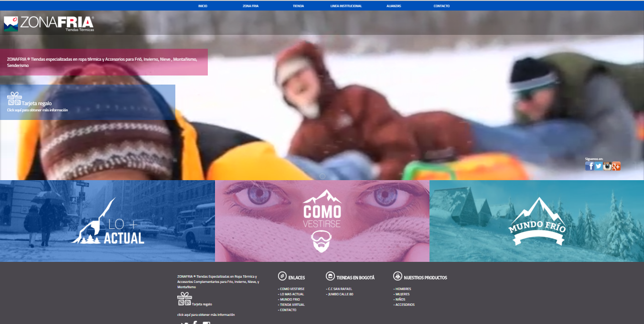Open the Twitter icon under Síguenos en

598,166
